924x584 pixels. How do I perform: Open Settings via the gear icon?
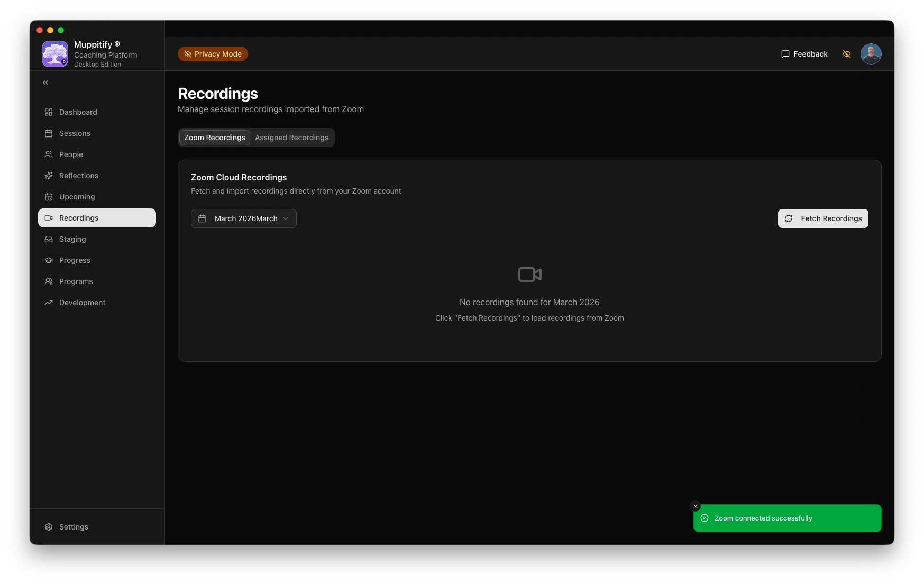pos(49,527)
